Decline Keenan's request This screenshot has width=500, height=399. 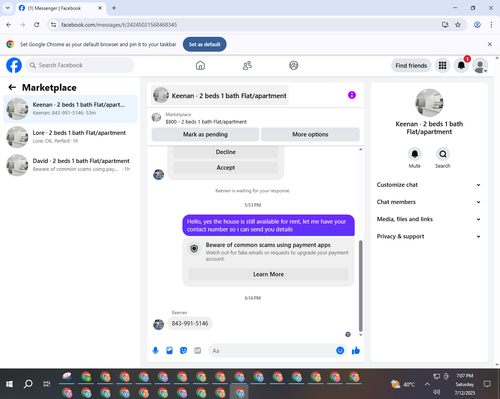[x=226, y=152]
